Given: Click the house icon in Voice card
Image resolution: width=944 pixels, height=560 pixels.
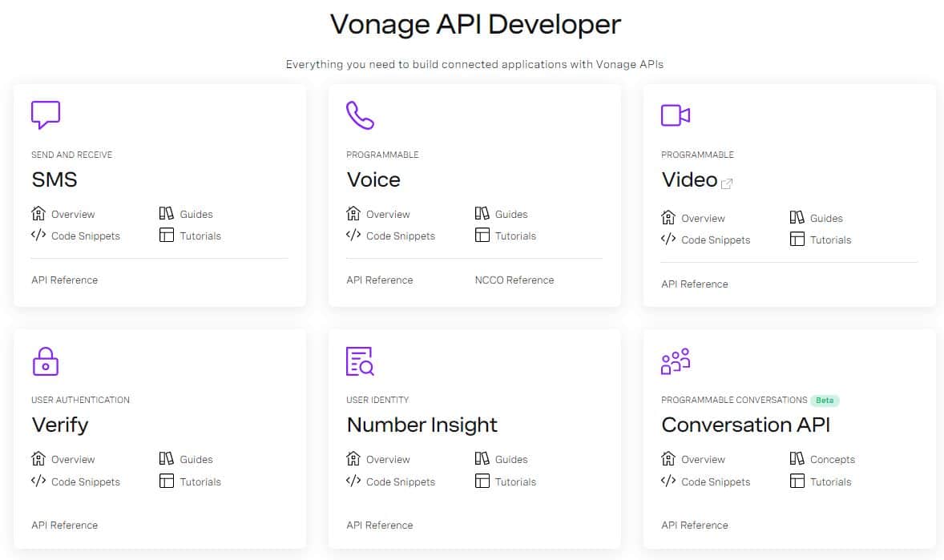Looking at the screenshot, I should [x=353, y=213].
